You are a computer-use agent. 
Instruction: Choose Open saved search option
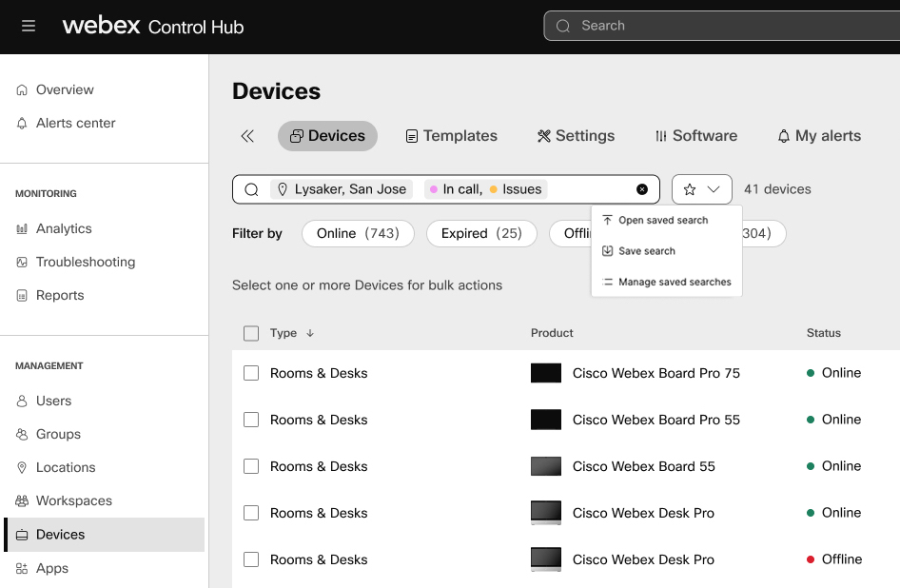pos(663,220)
